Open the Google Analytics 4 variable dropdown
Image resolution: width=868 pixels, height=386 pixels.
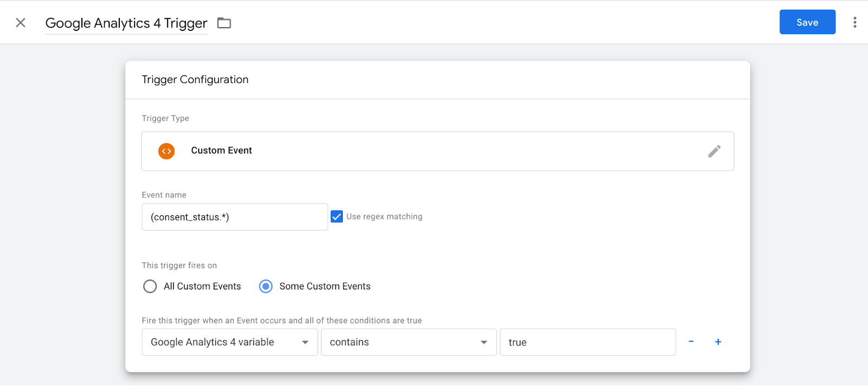[x=229, y=342]
